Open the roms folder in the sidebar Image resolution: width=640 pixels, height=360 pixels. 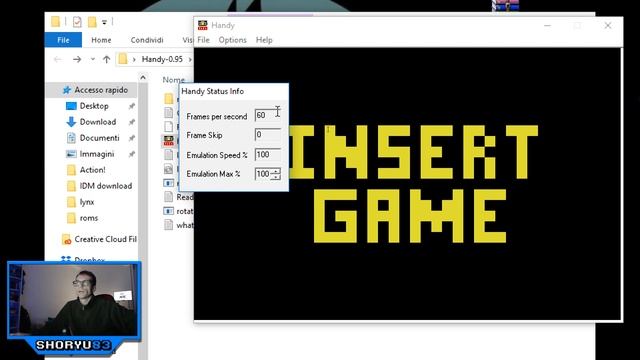pyautogui.click(x=89, y=218)
